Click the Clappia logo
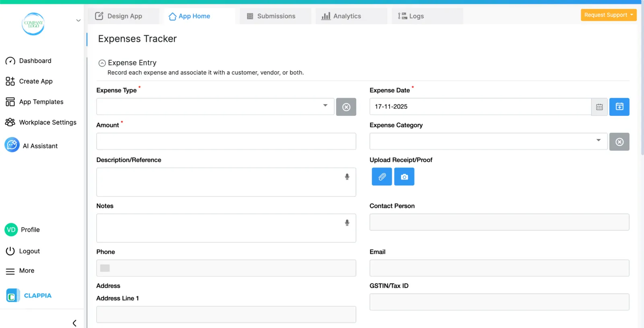The height and width of the screenshot is (328, 644). pos(29,295)
